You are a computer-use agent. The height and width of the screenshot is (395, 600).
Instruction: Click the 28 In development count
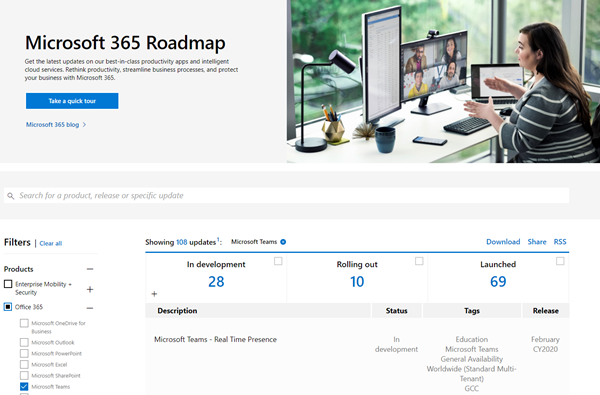(216, 282)
